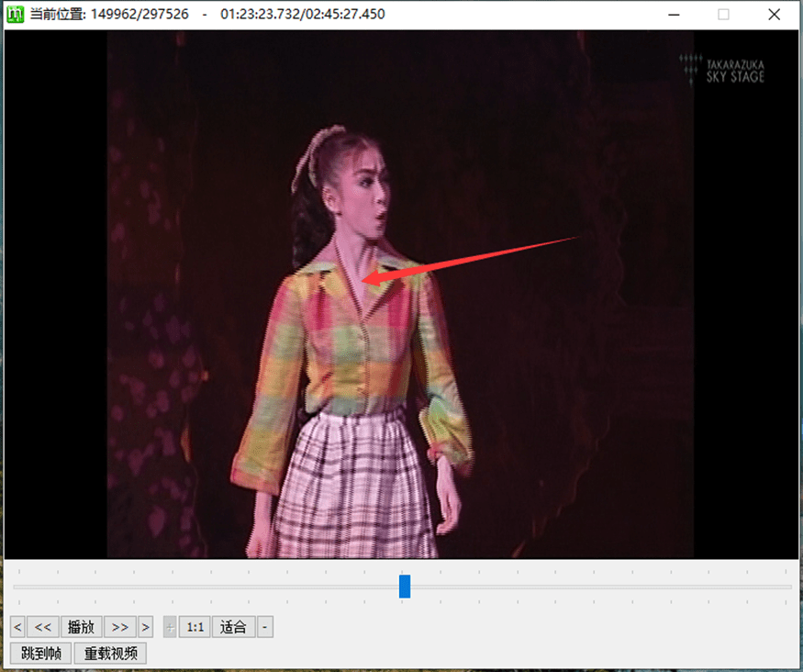Screen dimensions: 803x672
Task: Jump backward using the << button
Action: (x=42, y=627)
